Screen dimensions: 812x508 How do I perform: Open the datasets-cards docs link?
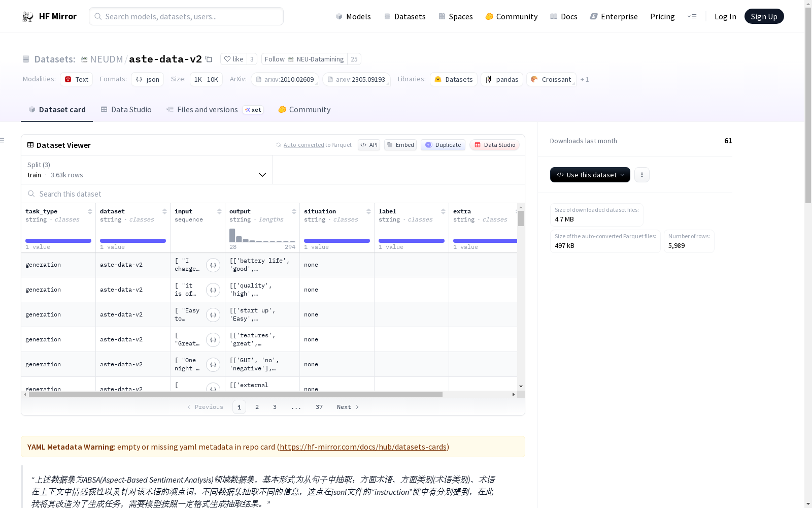coord(363,447)
